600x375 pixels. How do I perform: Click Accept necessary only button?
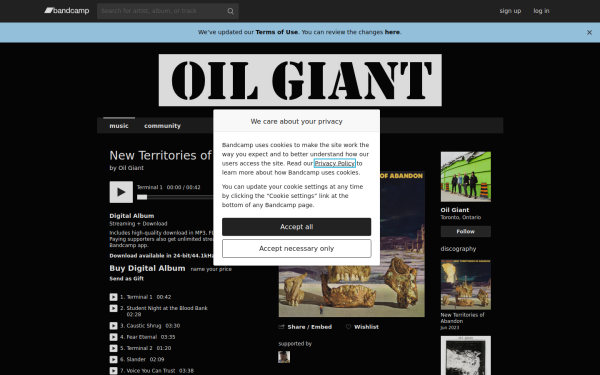click(x=297, y=249)
